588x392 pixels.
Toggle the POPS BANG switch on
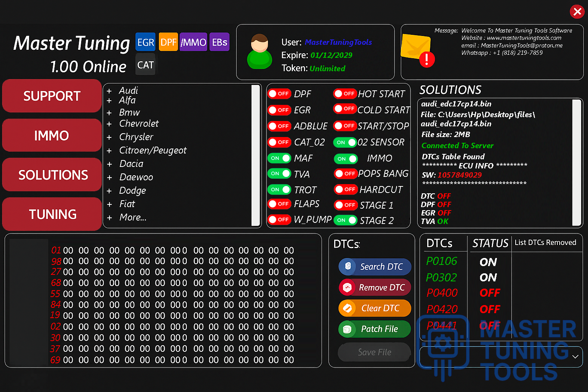pos(345,174)
